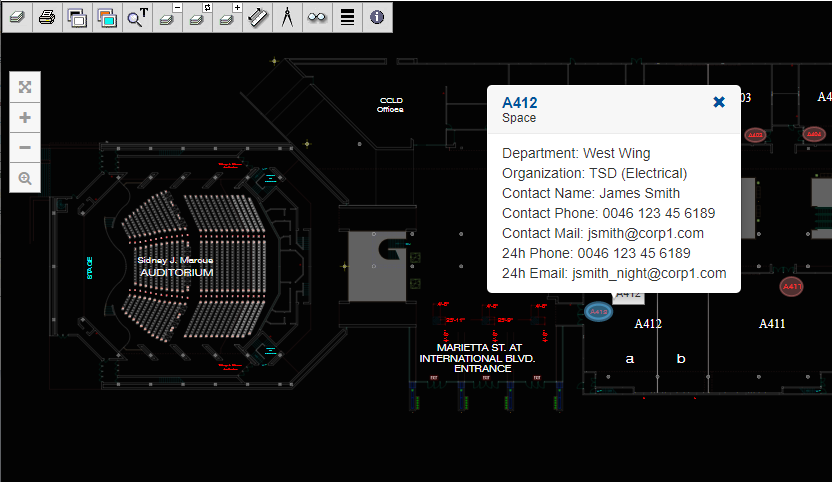Click the highlighted blue A412 marker
The width and height of the screenshot is (832, 482).
tap(598, 312)
